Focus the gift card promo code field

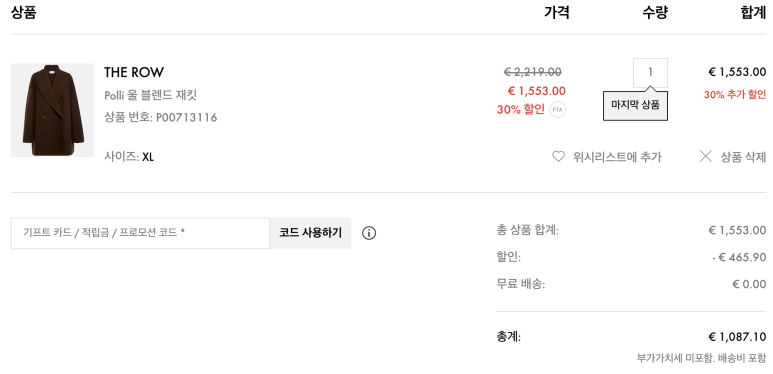pos(141,233)
